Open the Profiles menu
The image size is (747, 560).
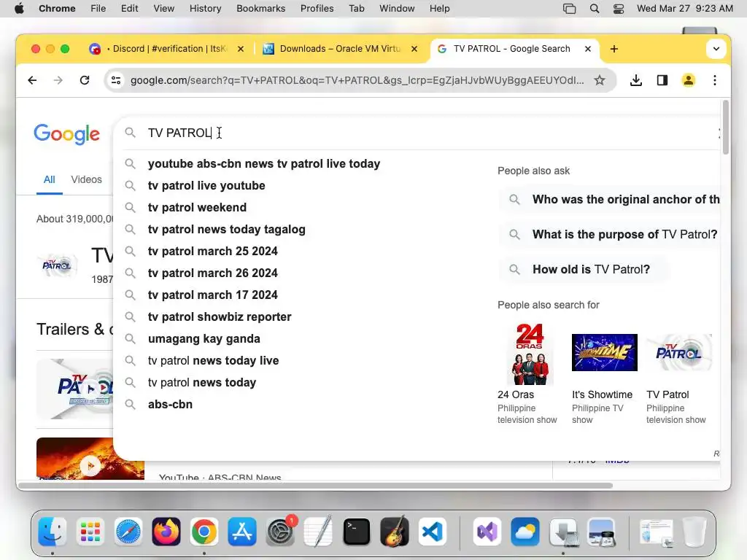317,9
